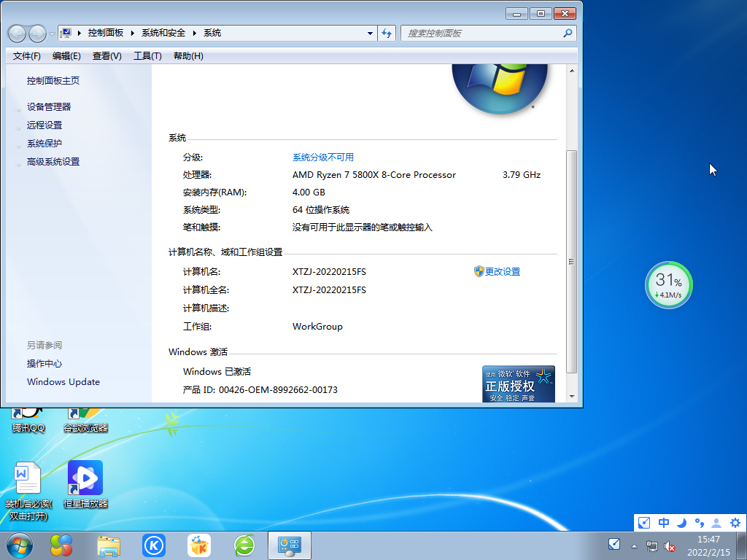Unmute the volume in the system tray
This screenshot has height=560, width=747.
pyautogui.click(x=670, y=546)
